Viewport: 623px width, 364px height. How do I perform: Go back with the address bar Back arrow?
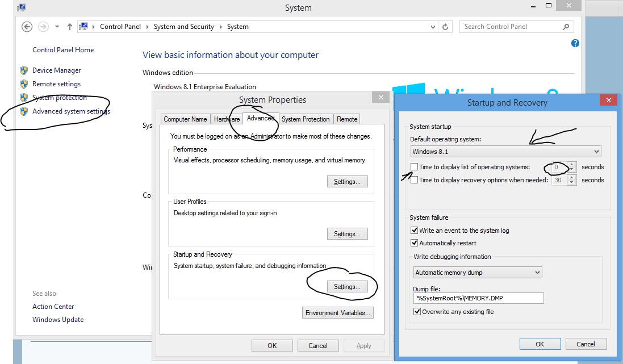pyautogui.click(x=27, y=27)
